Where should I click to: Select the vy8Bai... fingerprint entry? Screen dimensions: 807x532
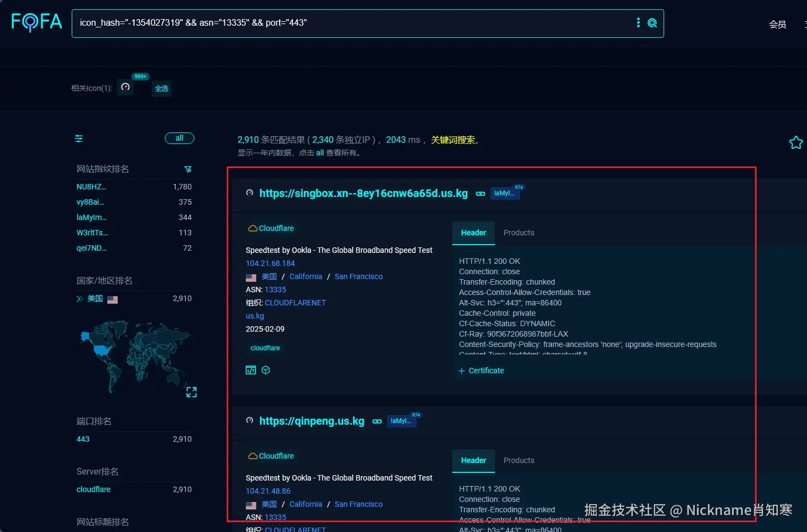pos(90,202)
